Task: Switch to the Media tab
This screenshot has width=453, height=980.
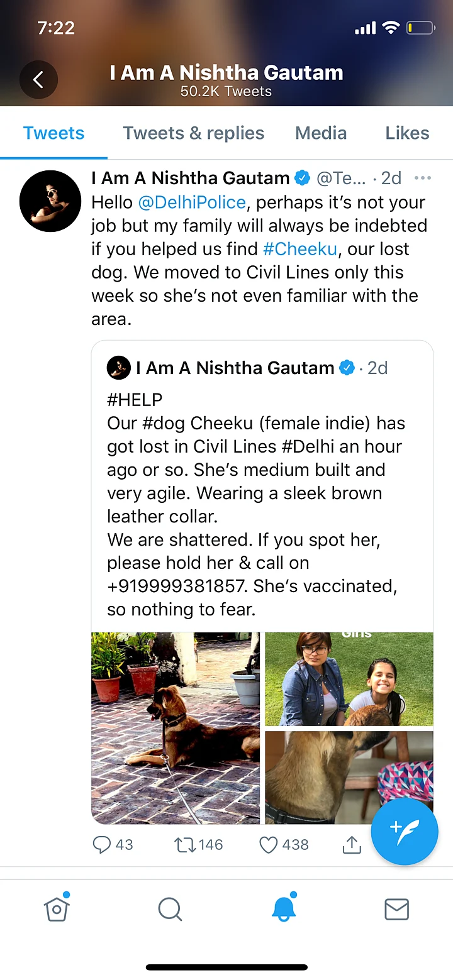Action: click(321, 133)
